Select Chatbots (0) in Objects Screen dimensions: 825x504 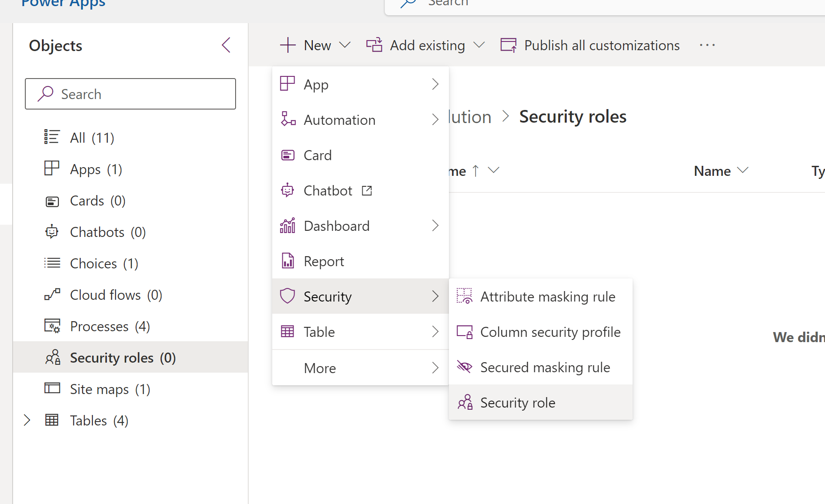pos(130,232)
